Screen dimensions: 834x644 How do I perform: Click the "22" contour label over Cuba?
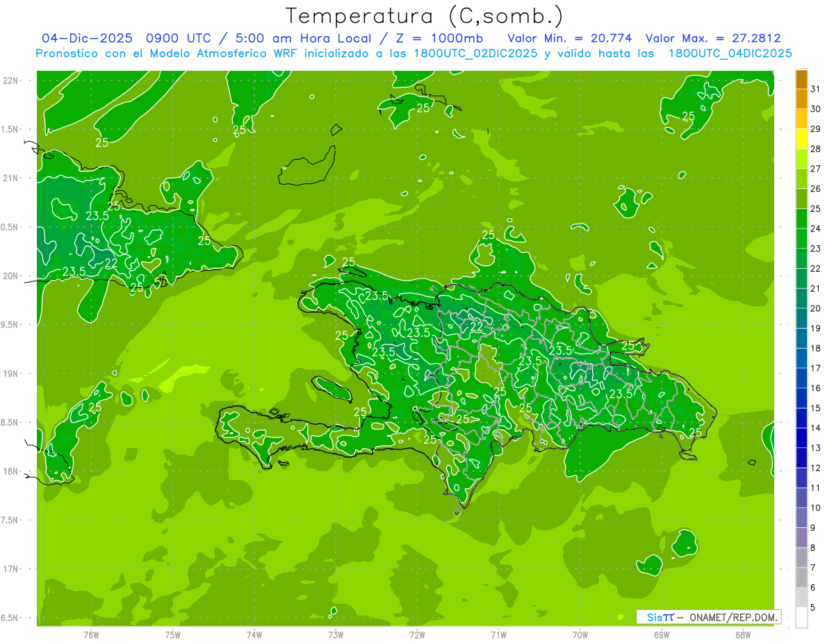111,263
